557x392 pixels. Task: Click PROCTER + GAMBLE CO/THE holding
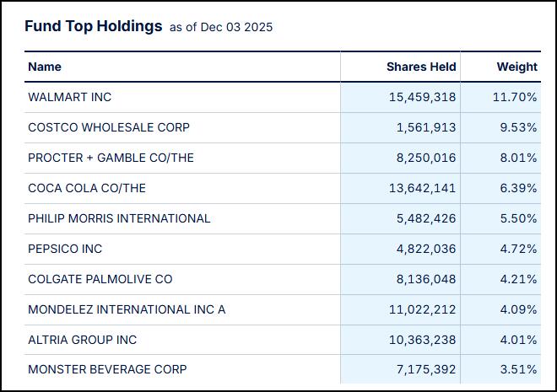[111, 158]
